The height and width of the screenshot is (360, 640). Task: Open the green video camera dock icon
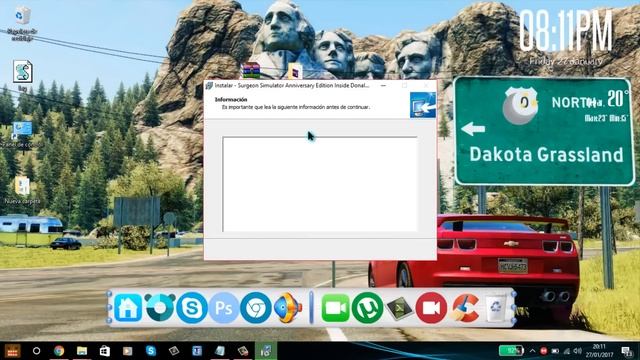(336, 308)
